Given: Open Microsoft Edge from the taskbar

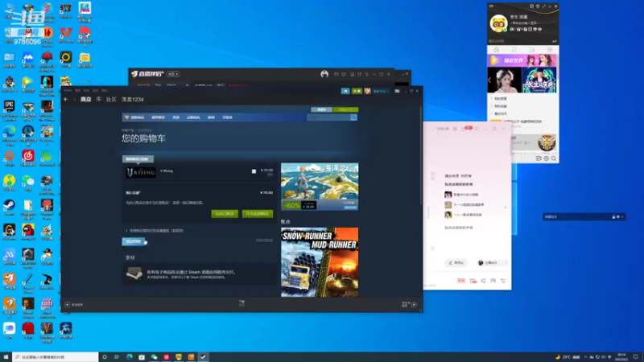Looking at the screenshot, I should (130, 357).
